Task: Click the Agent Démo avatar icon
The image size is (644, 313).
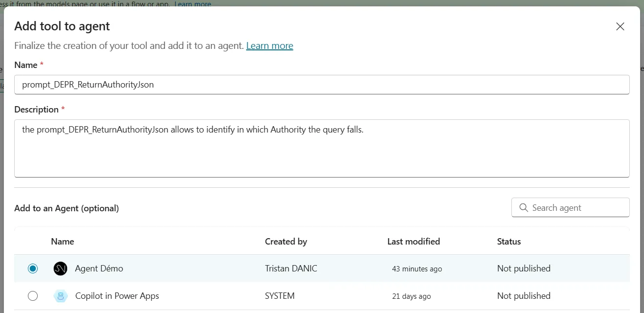Action: 60,268
